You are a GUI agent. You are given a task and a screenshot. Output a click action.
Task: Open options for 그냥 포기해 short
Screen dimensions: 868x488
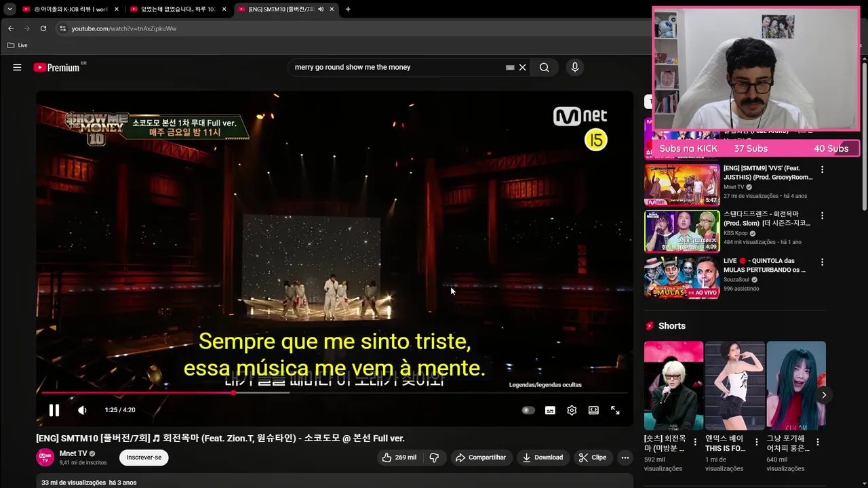point(818,442)
